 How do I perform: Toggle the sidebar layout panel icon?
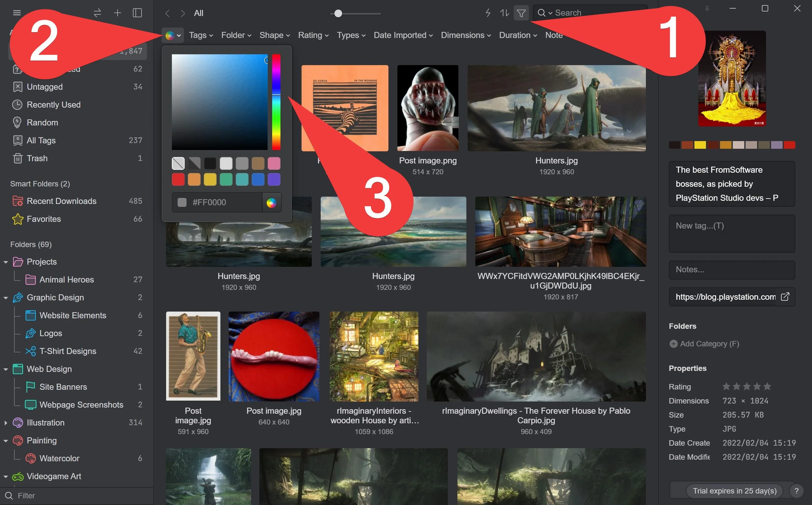pos(137,13)
